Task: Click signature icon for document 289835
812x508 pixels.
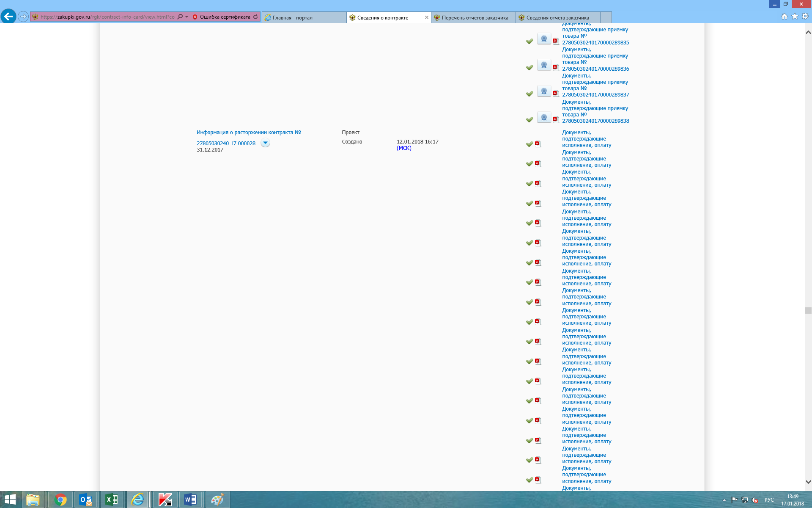Action: (544, 39)
